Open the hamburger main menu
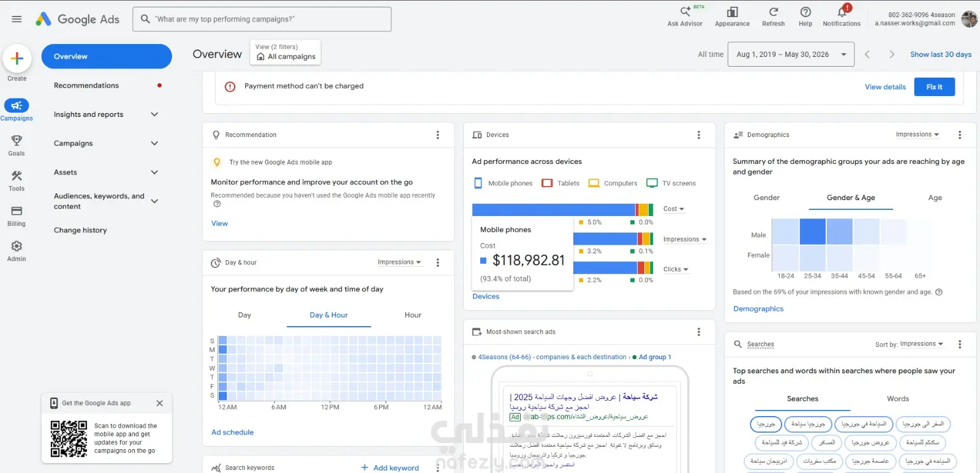980x473 pixels. (17, 19)
